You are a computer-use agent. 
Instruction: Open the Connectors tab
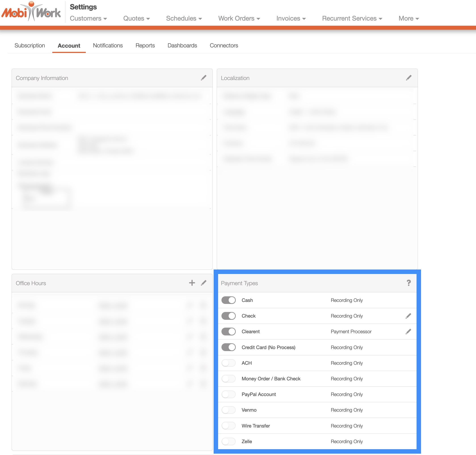click(223, 46)
